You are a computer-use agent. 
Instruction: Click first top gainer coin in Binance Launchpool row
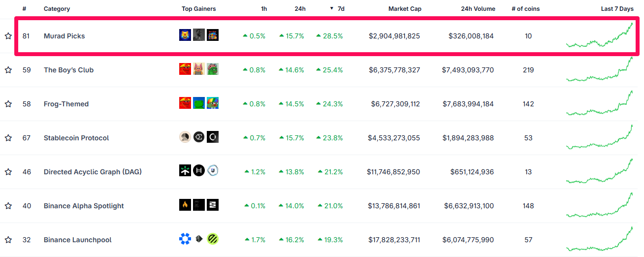[185, 239]
